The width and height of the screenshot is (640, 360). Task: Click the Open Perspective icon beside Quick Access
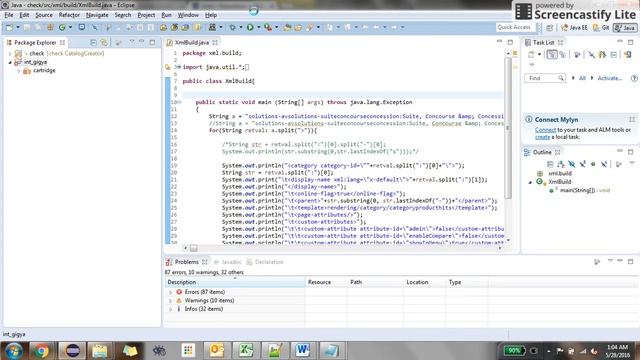click(550, 27)
